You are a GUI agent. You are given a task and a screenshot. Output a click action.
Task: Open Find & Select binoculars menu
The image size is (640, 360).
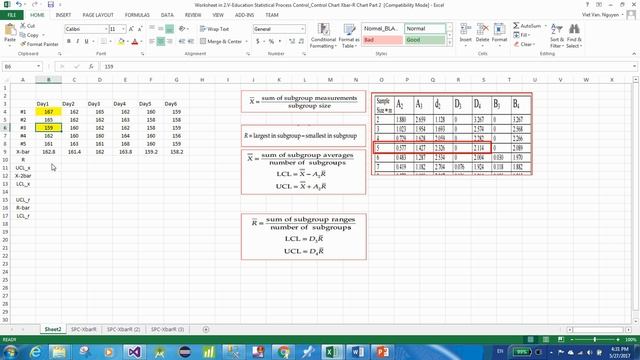[574, 36]
